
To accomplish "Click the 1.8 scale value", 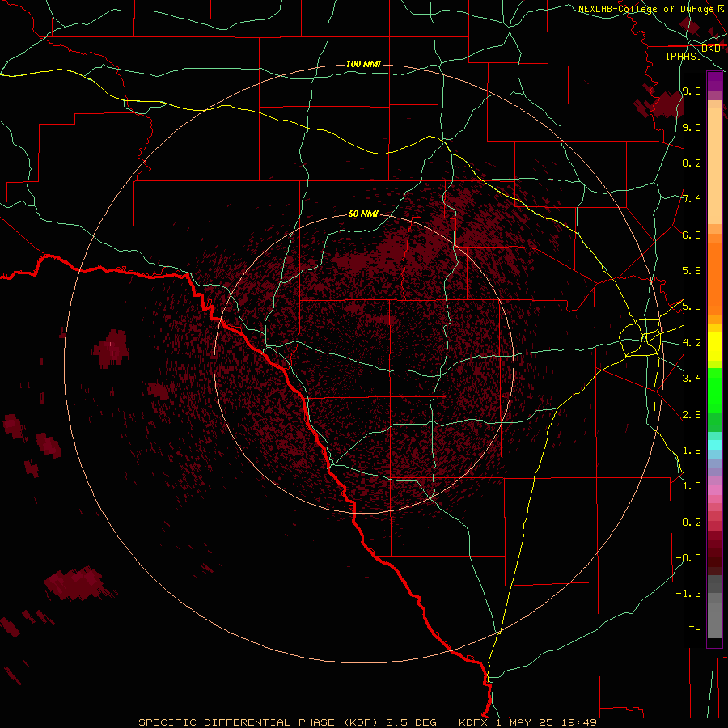I will click(692, 451).
